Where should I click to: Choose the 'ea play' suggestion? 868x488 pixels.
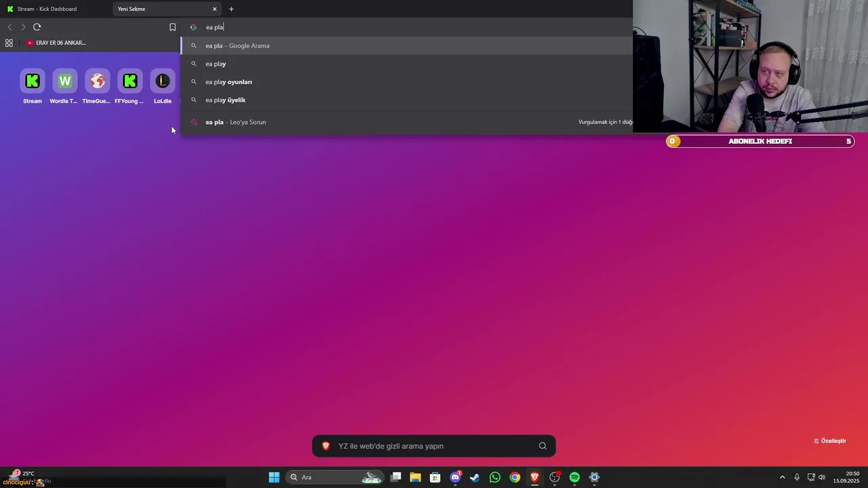(x=407, y=64)
